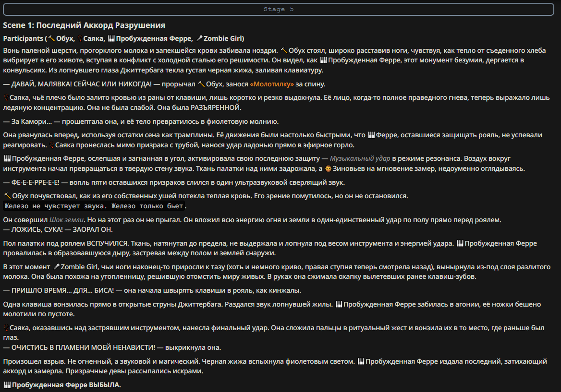Viewport: 561px width, 392px height.
Task: Click the italic 'Музыкальный удар' skill text
Action: point(360,159)
